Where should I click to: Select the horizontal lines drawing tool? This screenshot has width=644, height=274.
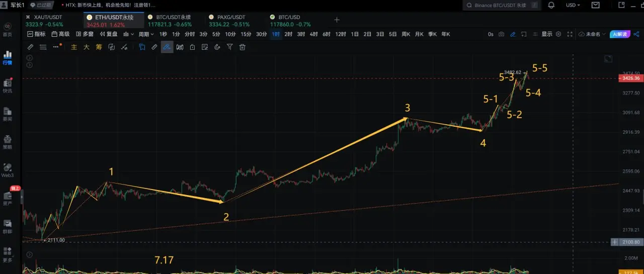[43, 47]
